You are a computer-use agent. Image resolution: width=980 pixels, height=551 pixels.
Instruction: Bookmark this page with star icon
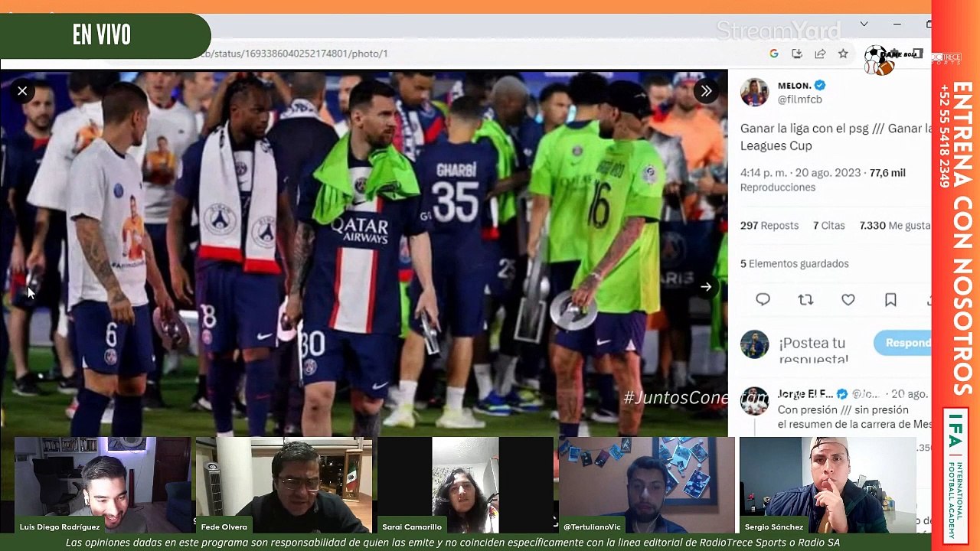coord(843,54)
